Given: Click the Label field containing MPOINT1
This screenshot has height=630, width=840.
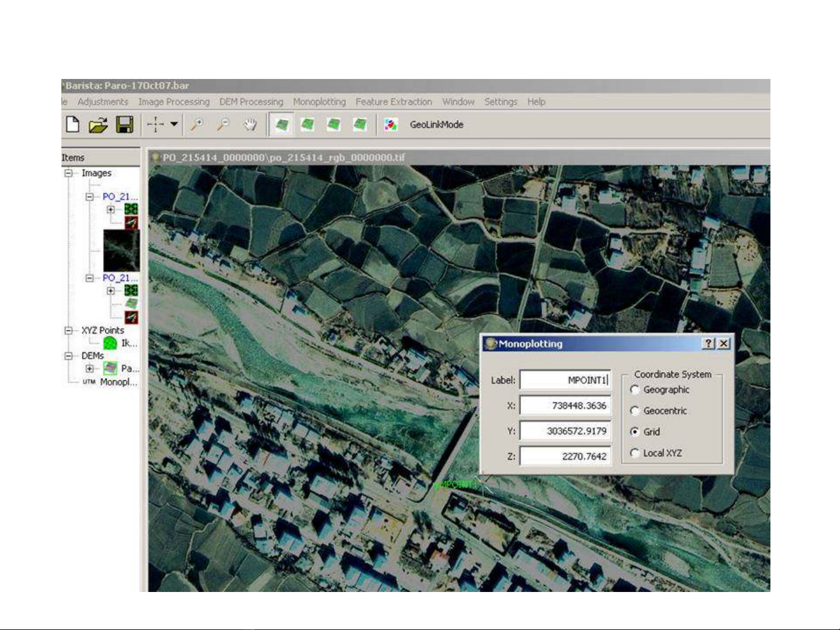Looking at the screenshot, I should point(565,380).
